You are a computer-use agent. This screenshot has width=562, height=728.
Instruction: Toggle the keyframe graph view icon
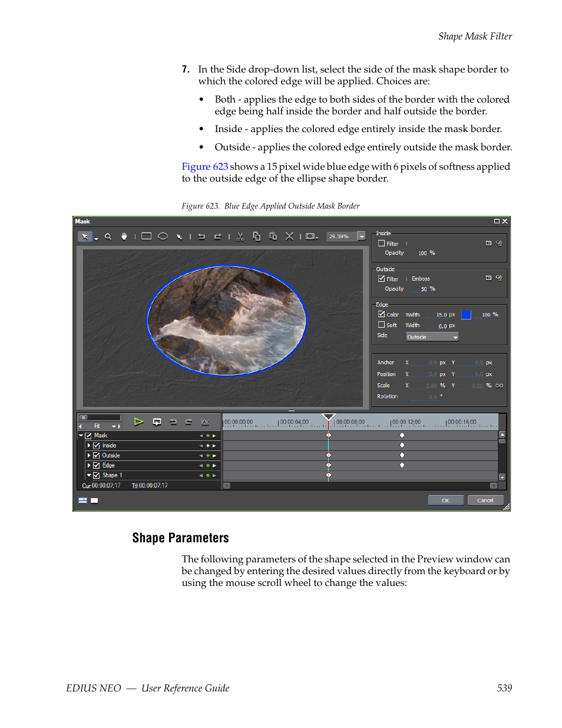pos(205,421)
